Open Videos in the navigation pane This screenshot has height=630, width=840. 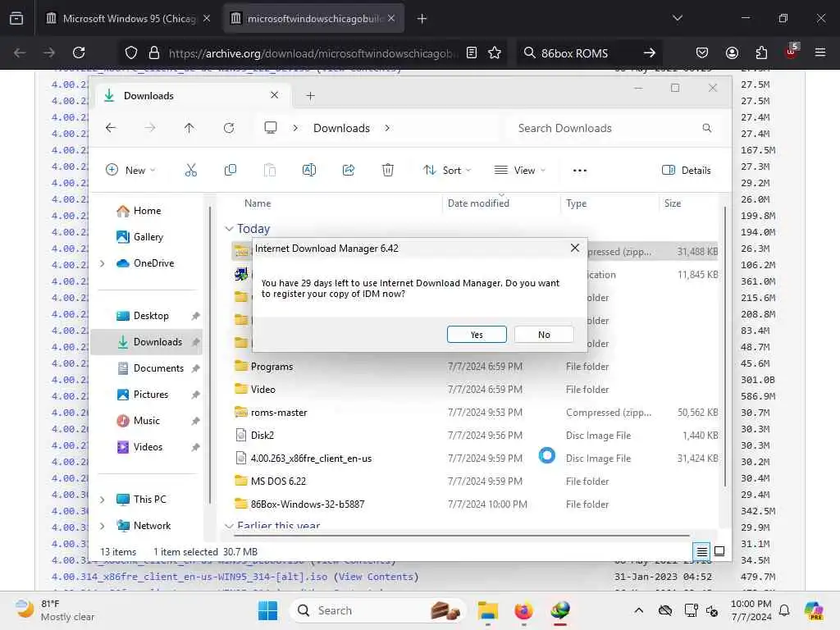tap(149, 447)
